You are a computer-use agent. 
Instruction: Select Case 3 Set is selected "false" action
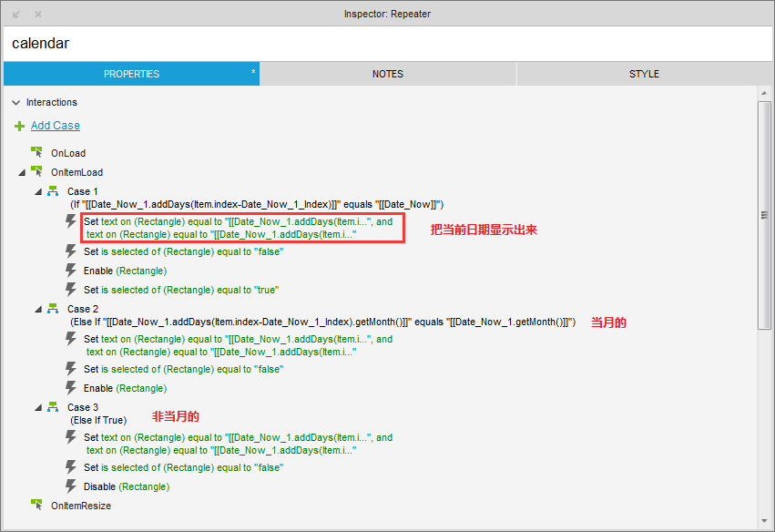[x=183, y=467]
